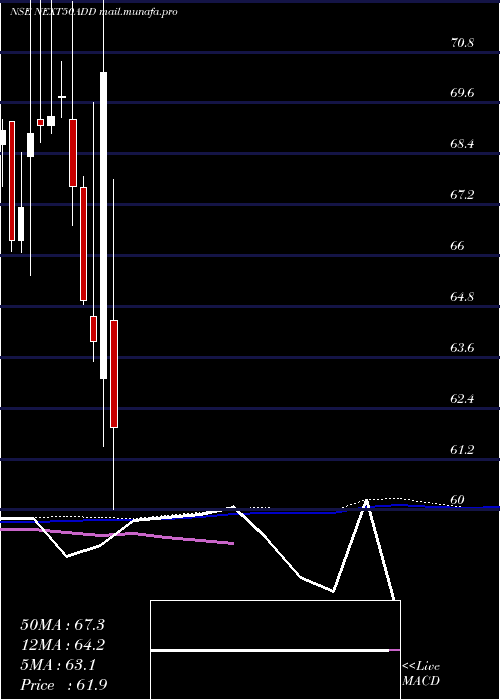This screenshot has height=700, width=500.
Task: Click the 67.2 price axis label
Action: (x=462, y=195)
